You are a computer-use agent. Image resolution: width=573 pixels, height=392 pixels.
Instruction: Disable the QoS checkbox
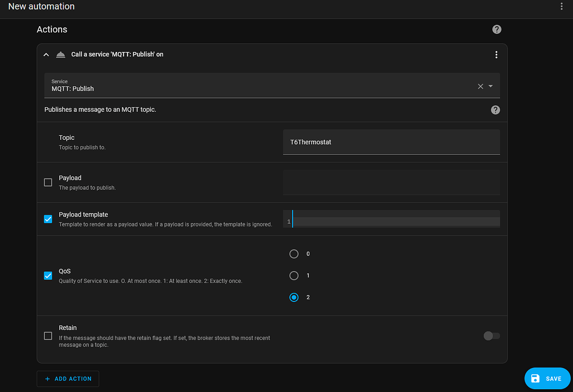pyautogui.click(x=48, y=275)
